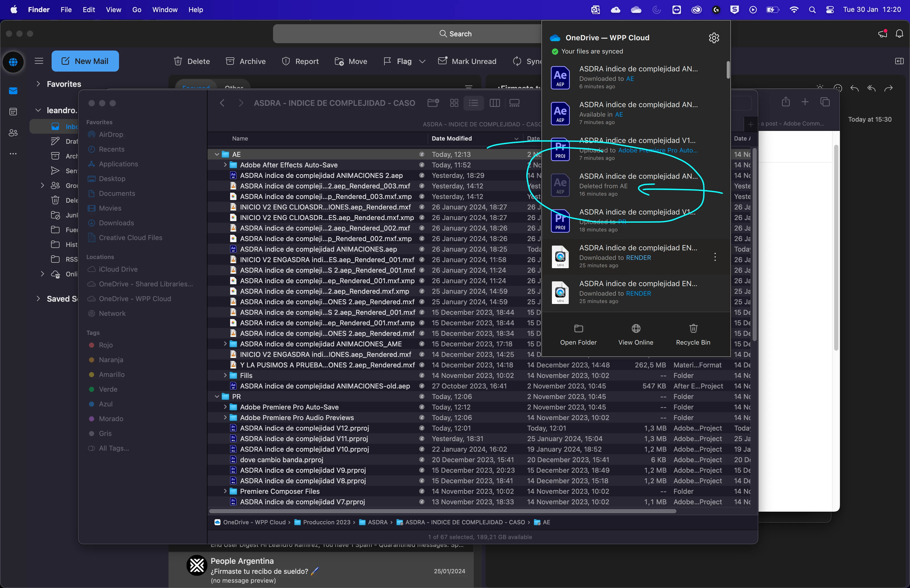Viewport: 910px width, 588px height.
Task: Switch Finder to column view
Action: point(494,103)
